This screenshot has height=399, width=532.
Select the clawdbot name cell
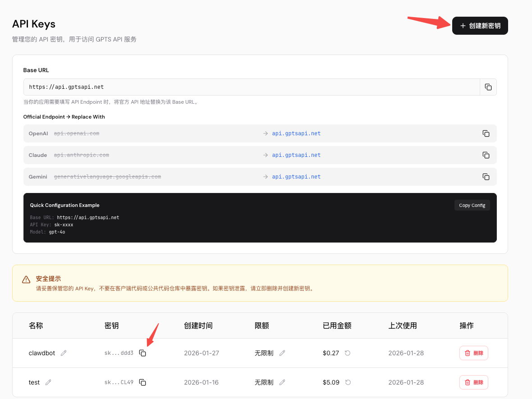[42, 353]
